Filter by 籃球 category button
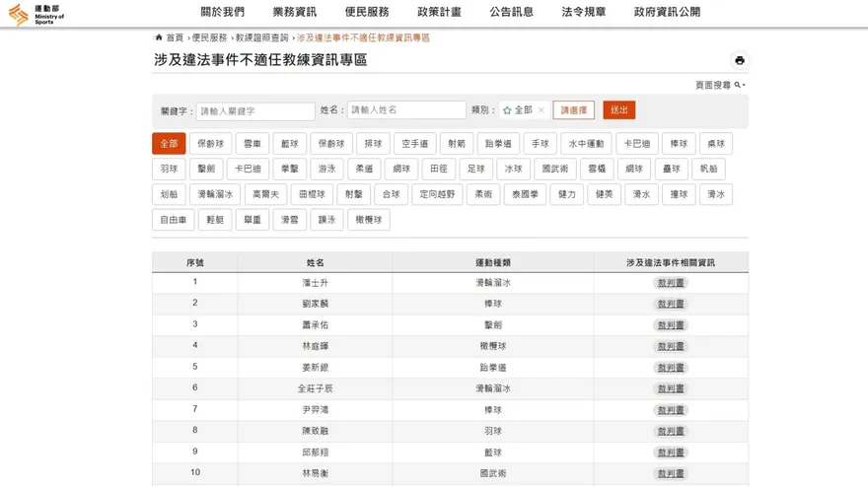The width and height of the screenshot is (868, 487). pyautogui.click(x=290, y=143)
